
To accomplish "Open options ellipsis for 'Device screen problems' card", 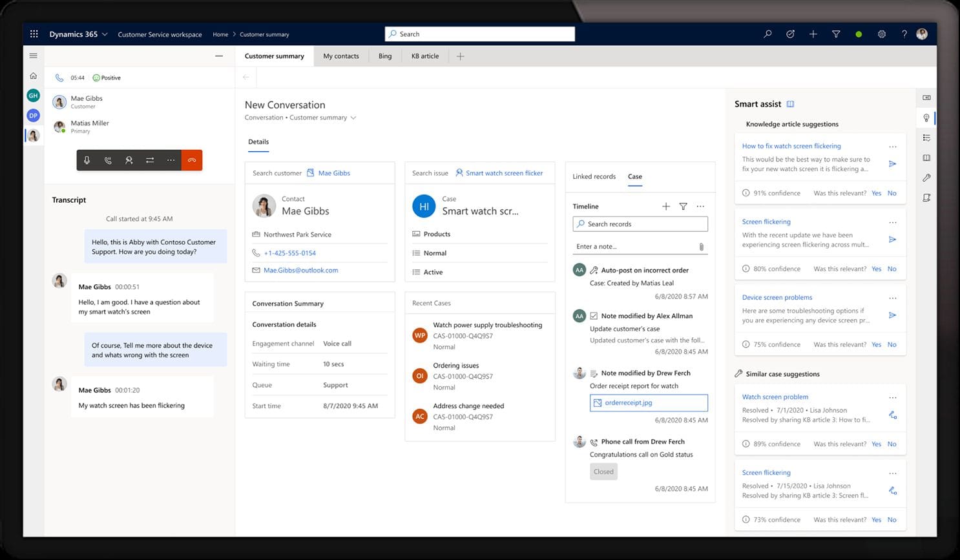I will 892,298.
